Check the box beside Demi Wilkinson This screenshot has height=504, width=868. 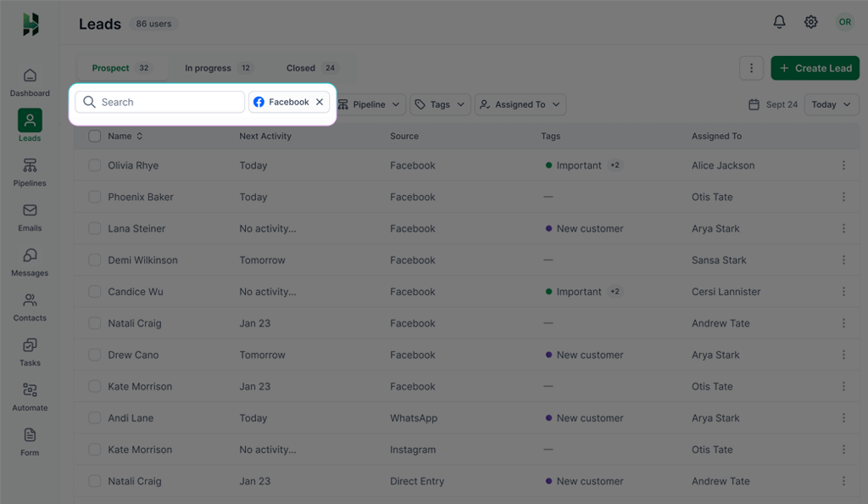[x=94, y=260]
